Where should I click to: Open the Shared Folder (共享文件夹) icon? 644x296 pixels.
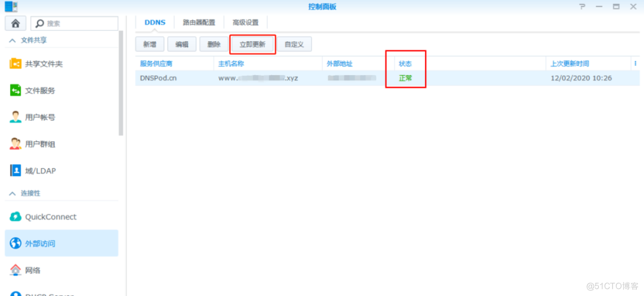tap(15, 64)
